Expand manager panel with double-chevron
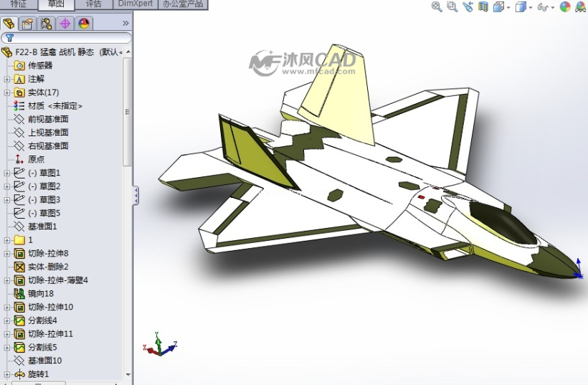 click(x=125, y=23)
